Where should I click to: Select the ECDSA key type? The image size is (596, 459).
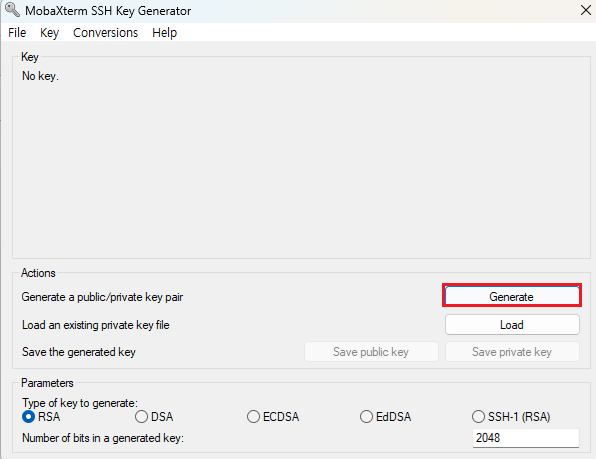coord(273,417)
